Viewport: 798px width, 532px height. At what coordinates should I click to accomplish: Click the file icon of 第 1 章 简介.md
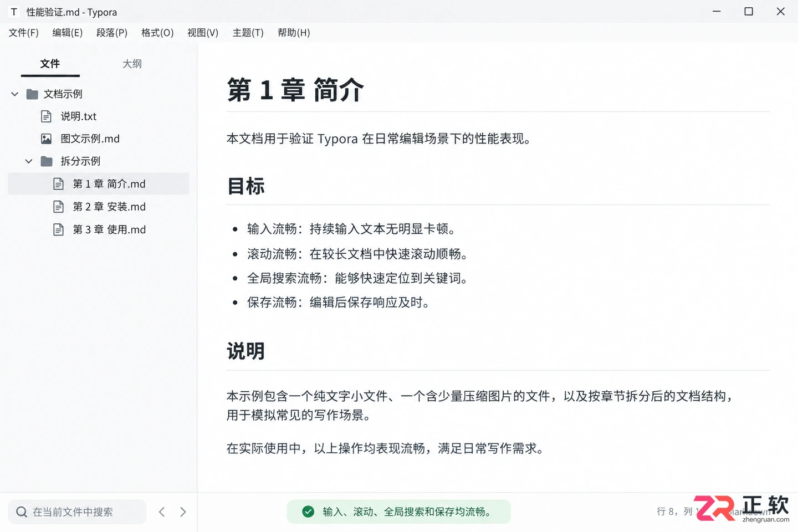(58, 183)
